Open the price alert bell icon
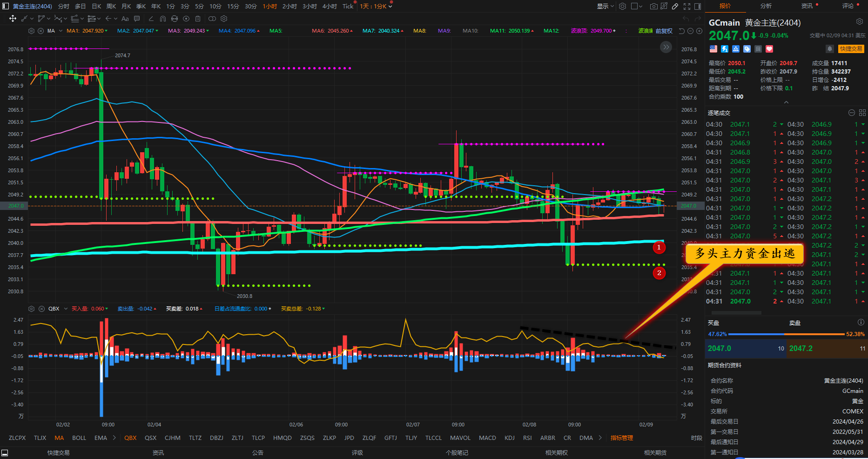 pyautogui.click(x=829, y=49)
